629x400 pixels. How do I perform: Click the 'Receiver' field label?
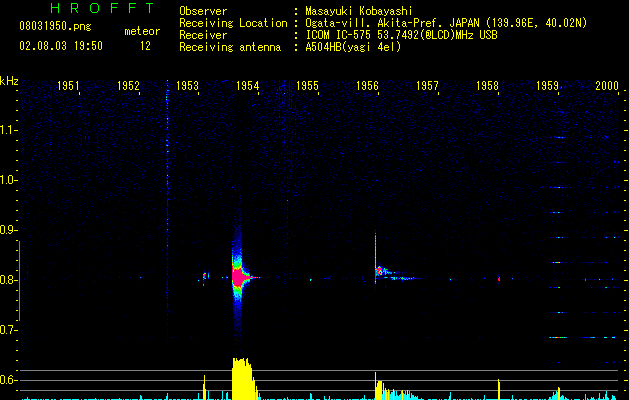click(x=203, y=35)
